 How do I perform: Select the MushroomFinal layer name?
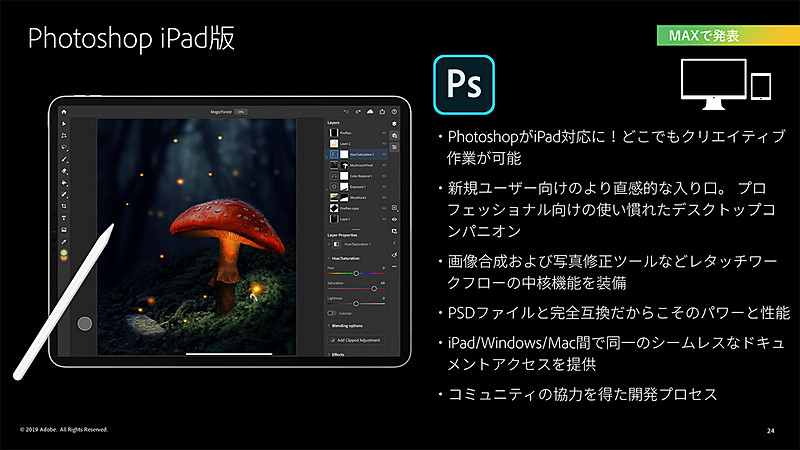(x=361, y=165)
